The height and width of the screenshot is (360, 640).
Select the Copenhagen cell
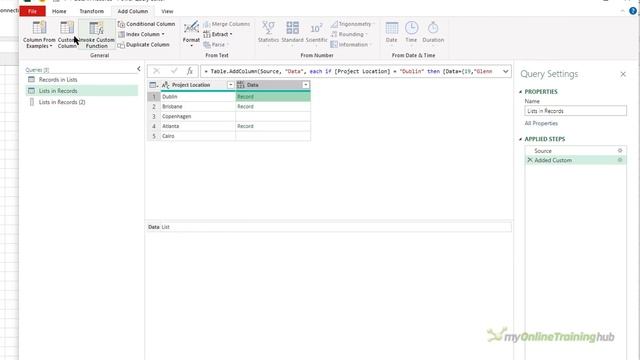coord(198,116)
